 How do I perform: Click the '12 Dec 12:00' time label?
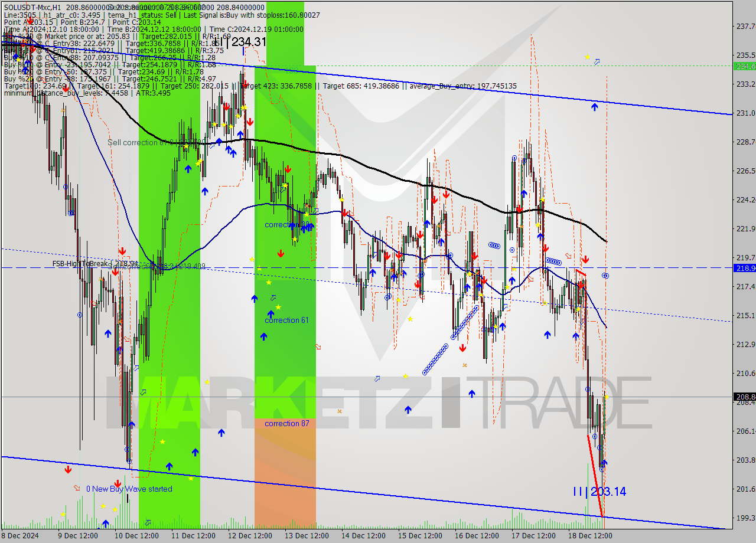250,535
